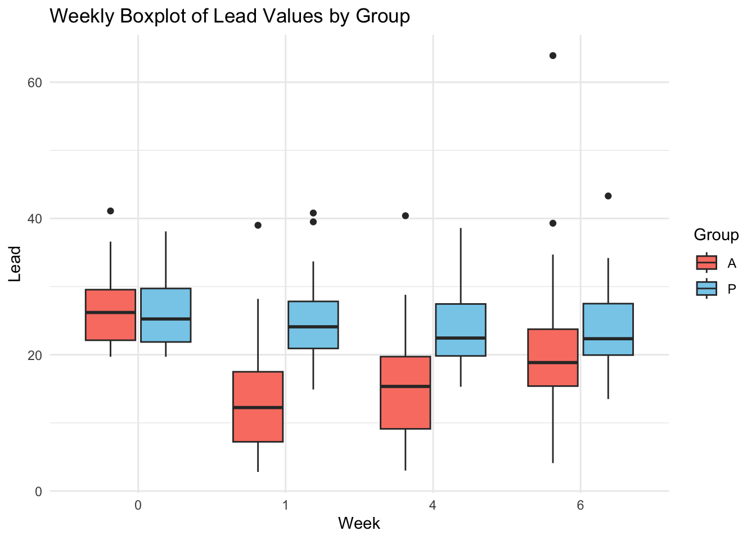756x540 pixels.
Task: Select the Week 1 Group A outlier dot
Action: pos(258,226)
